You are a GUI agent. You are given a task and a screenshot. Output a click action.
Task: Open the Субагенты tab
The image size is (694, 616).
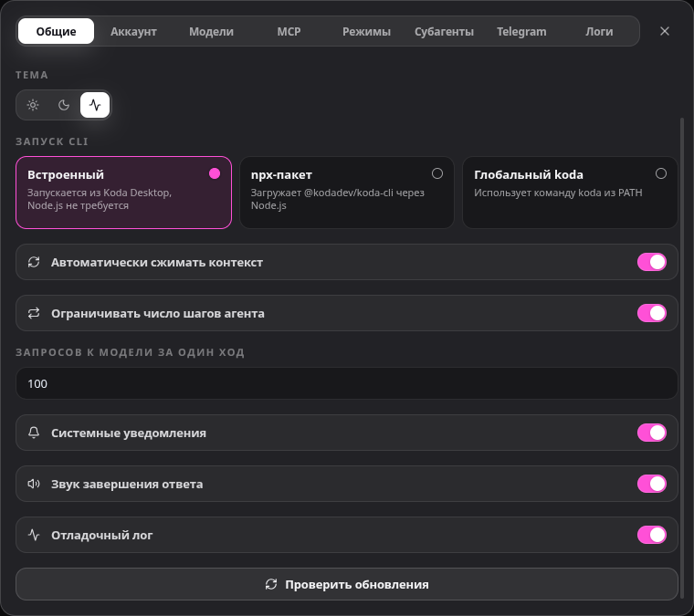(x=444, y=31)
